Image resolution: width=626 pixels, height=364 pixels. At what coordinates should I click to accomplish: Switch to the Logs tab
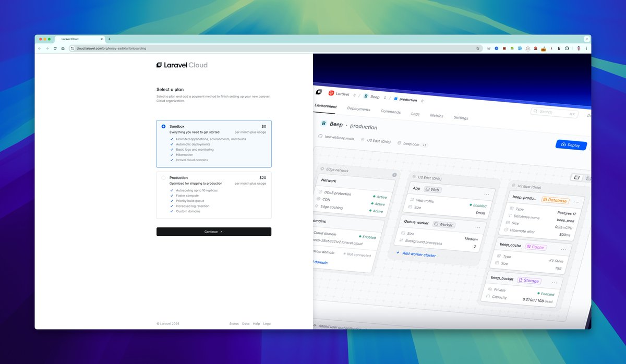(x=415, y=114)
